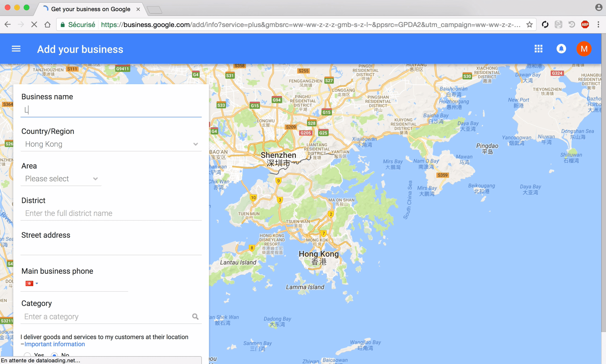Click the G205 road marker on the map
Screen dimensions: 606x364
306,133
